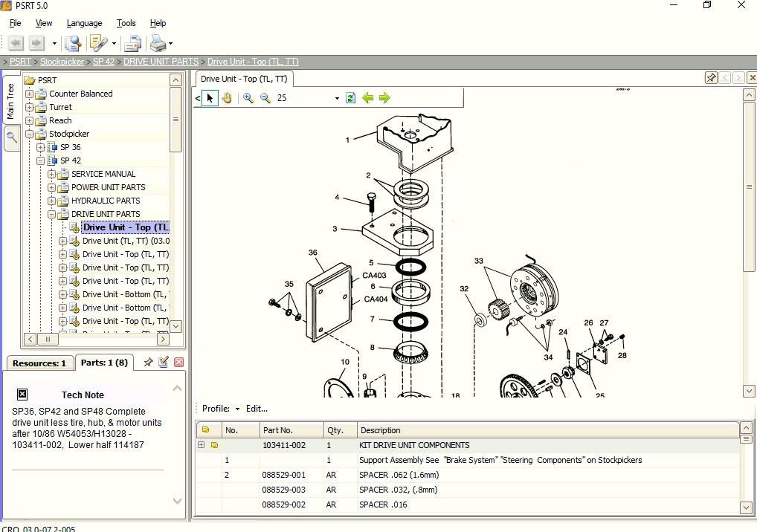
Task: Go to next diagram with green right arrow
Action: tap(384, 98)
